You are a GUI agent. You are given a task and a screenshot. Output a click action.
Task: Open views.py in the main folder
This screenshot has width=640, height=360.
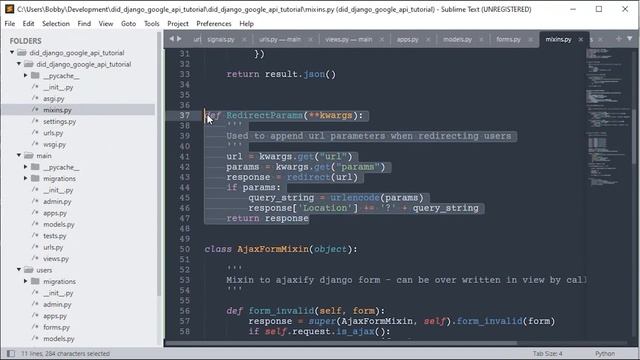(56, 258)
